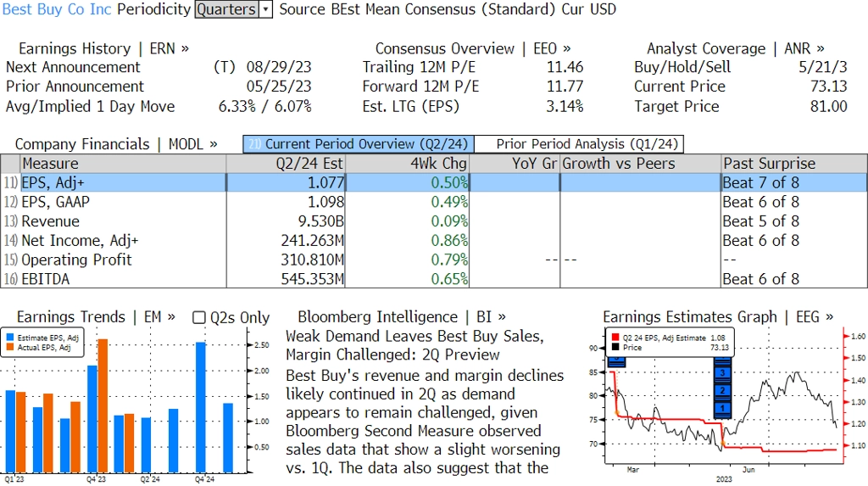
Task: Select the EBITDA measure row
Action: (x=434, y=279)
